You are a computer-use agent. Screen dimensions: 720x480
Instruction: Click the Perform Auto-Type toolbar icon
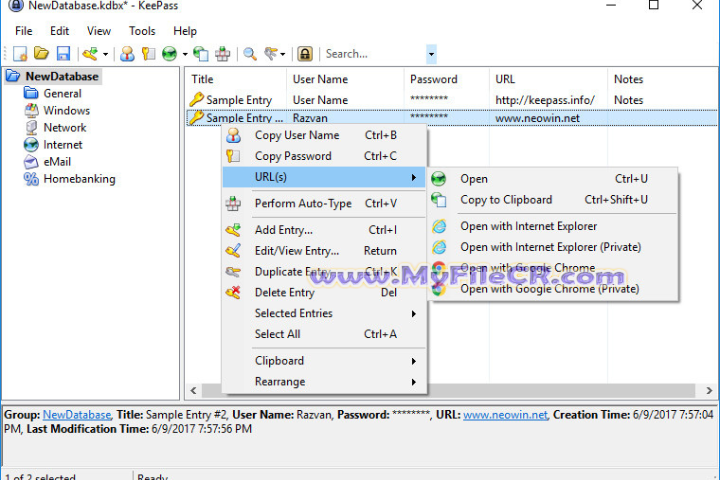click(223, 54)
